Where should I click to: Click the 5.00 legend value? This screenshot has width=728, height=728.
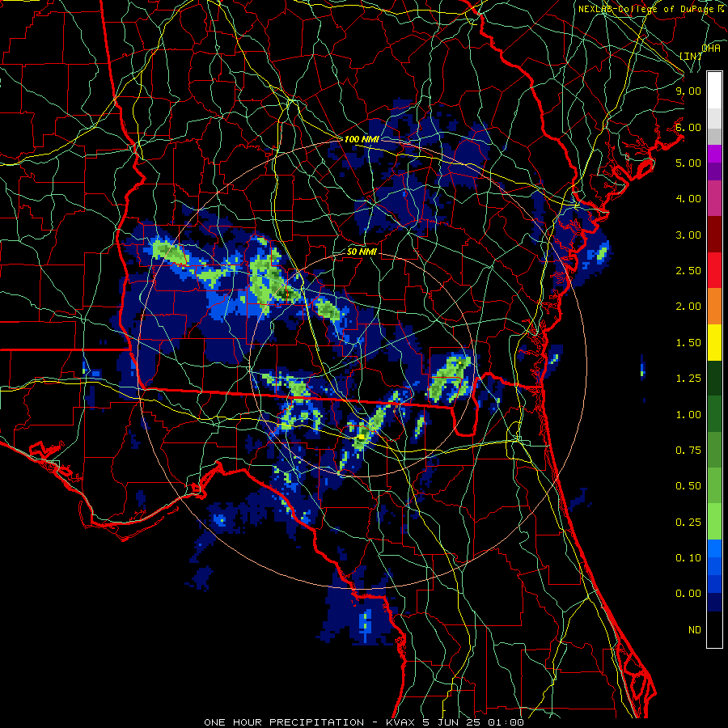688,163
